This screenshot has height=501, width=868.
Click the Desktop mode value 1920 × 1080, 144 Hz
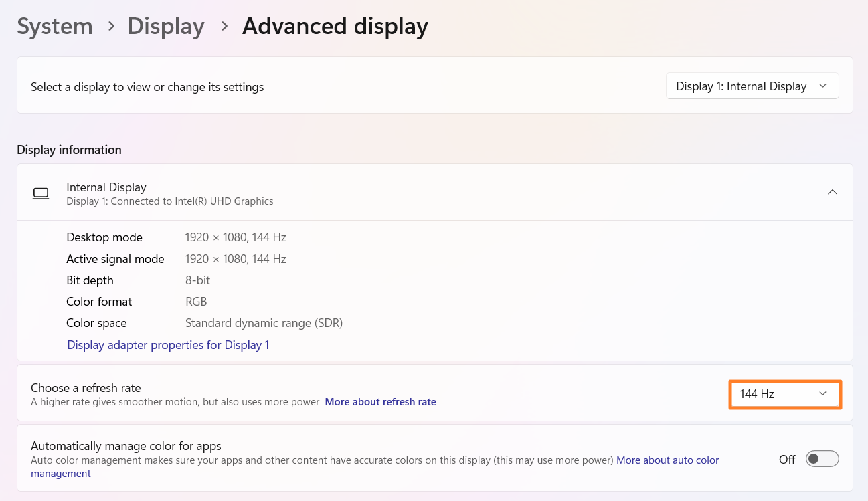tap(236, 237)
